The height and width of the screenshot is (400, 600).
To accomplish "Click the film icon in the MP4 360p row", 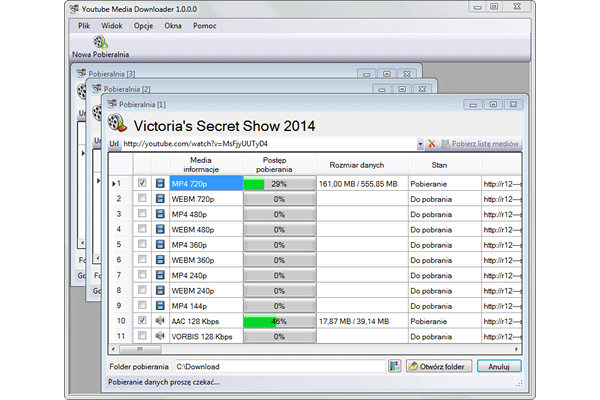I will (x=160, y=245).
